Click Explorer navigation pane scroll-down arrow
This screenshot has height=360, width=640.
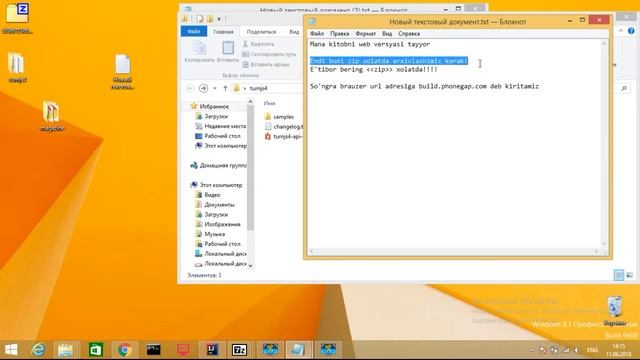250,266
